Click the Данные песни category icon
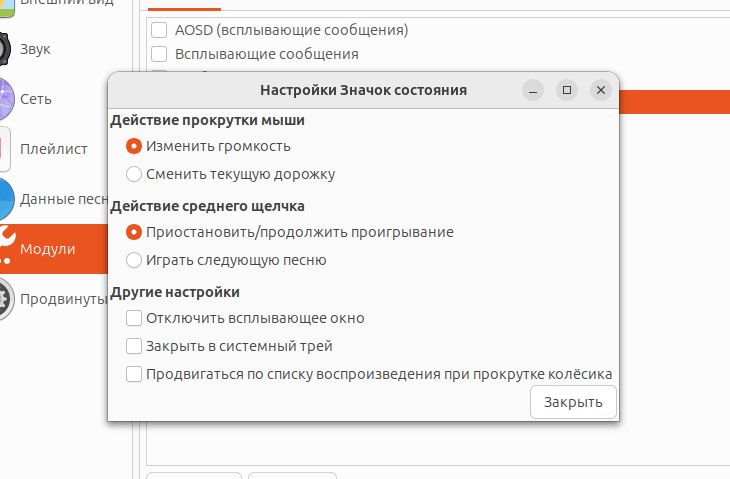 click(x=5, y=199)
